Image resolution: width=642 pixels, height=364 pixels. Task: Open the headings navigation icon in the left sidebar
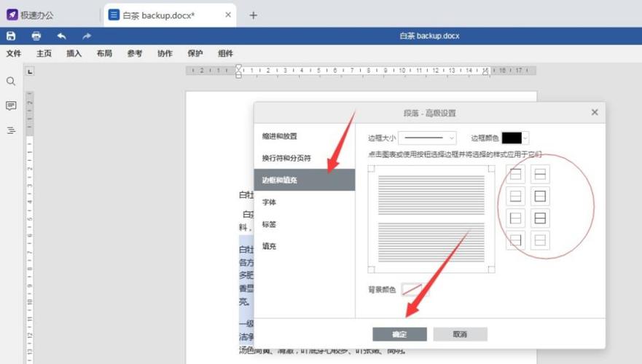click(x=11, y=130)
